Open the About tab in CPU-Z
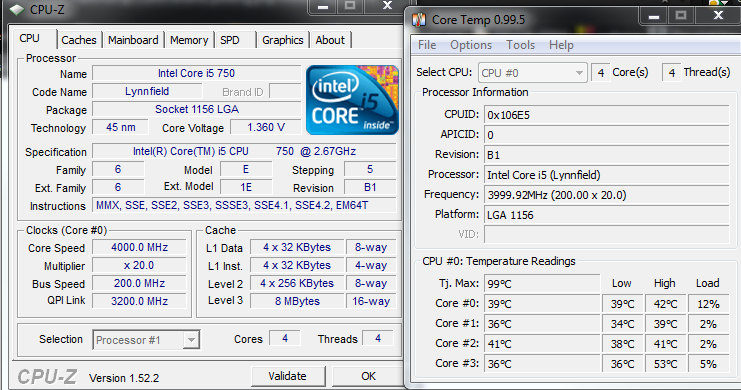Viewport: 741px width, 390px height. point(330,40)
